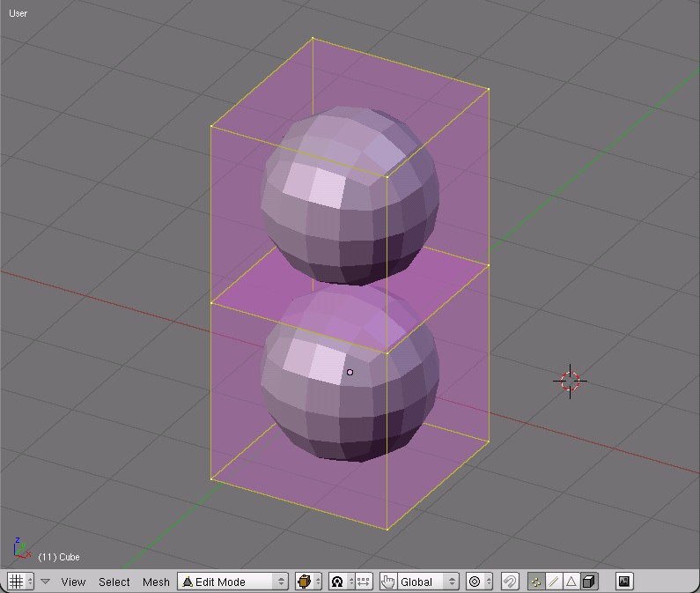700x593 pixels.
Task: Click the selected sphere's center dot
Action: coord(350,372)
